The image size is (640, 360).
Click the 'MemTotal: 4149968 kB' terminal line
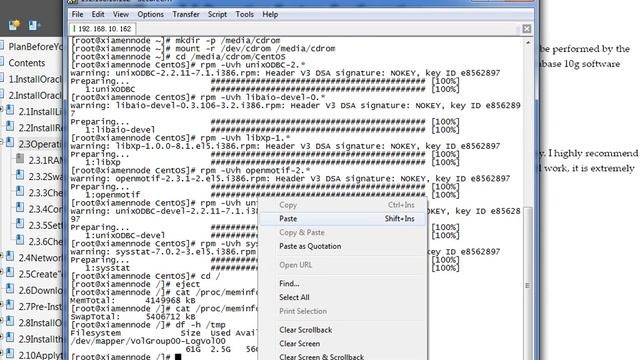coord(133,300)
